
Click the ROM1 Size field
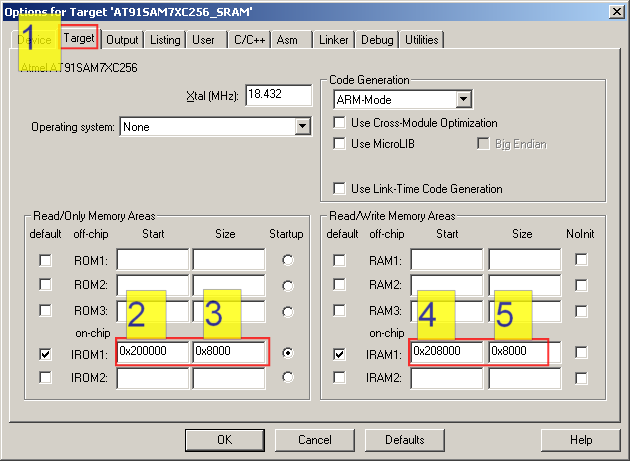229,259
